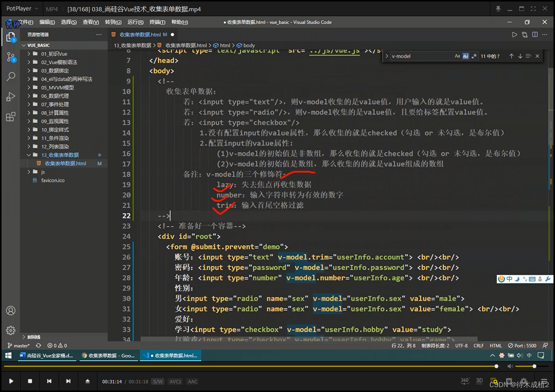This screenshot has width=555, height=392.
Task: Open the 终端(T) menu
Action: (x=157, y=22)
